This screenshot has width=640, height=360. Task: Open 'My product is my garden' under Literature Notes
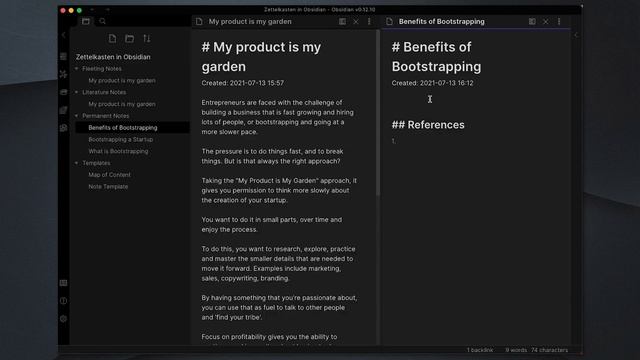(x=122, y=104)
